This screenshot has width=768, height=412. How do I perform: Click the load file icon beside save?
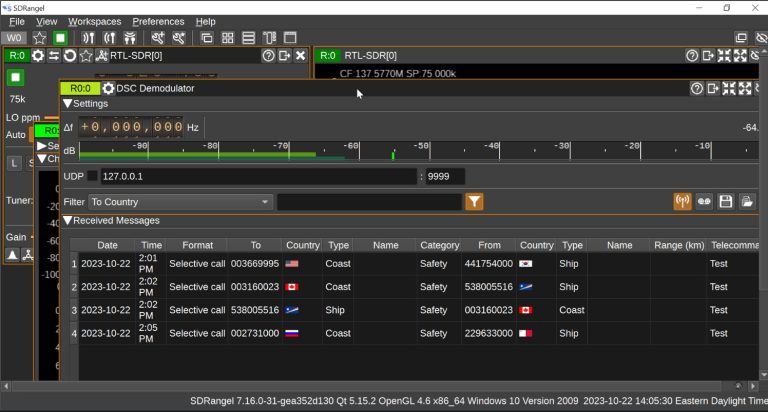pos(747,201)
